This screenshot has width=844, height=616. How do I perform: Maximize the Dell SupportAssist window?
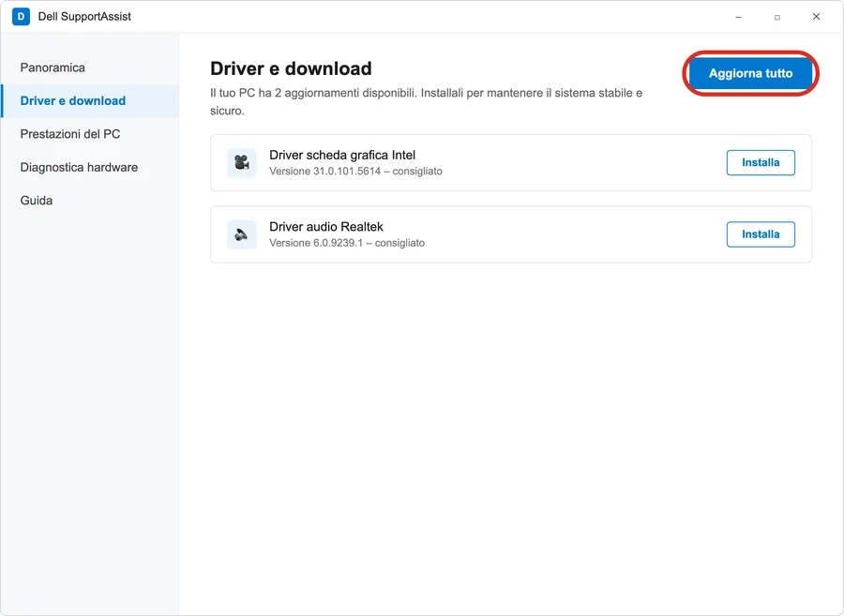(x=777, y=17)
